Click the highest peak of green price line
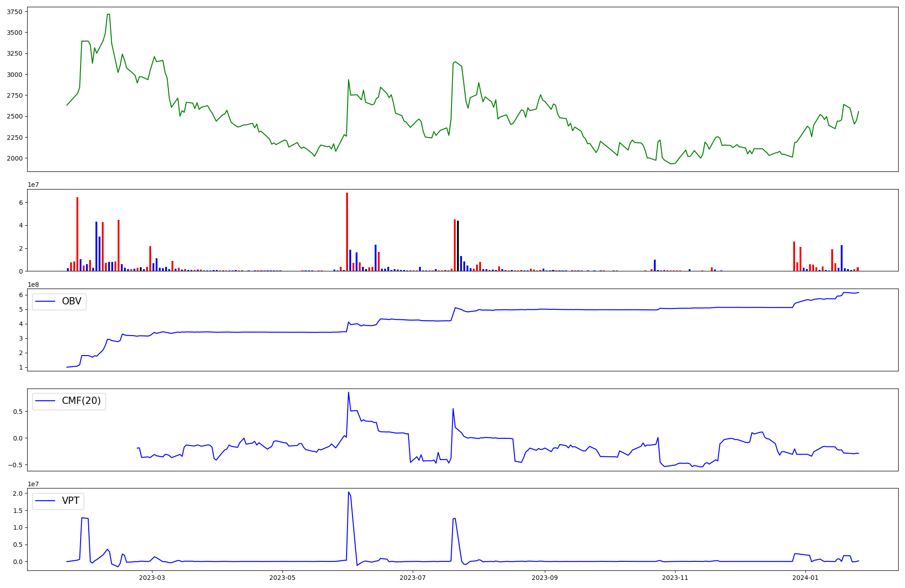905x588 pixels. tap(108, 14)
